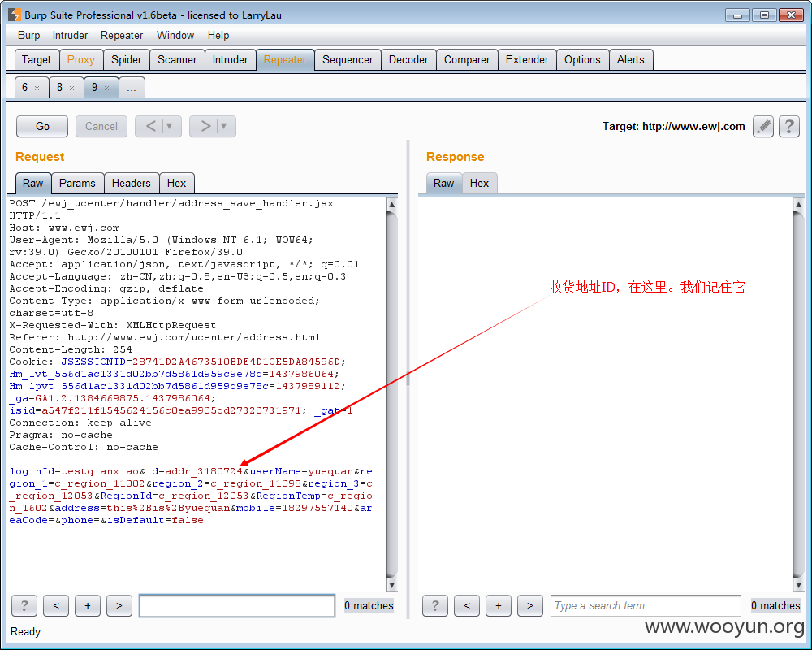Click the 'Connection: keep-alive' header line
812x650 pixels.
coord(80,422)
